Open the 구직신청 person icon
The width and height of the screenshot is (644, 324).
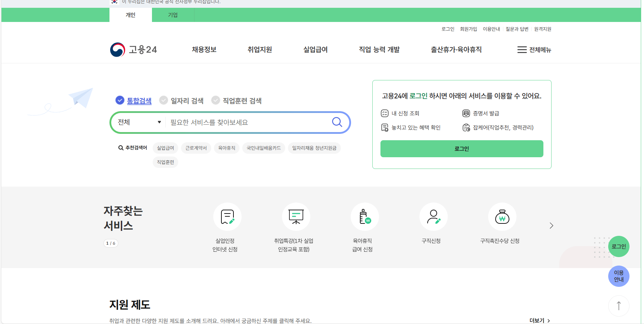(434, 217)
